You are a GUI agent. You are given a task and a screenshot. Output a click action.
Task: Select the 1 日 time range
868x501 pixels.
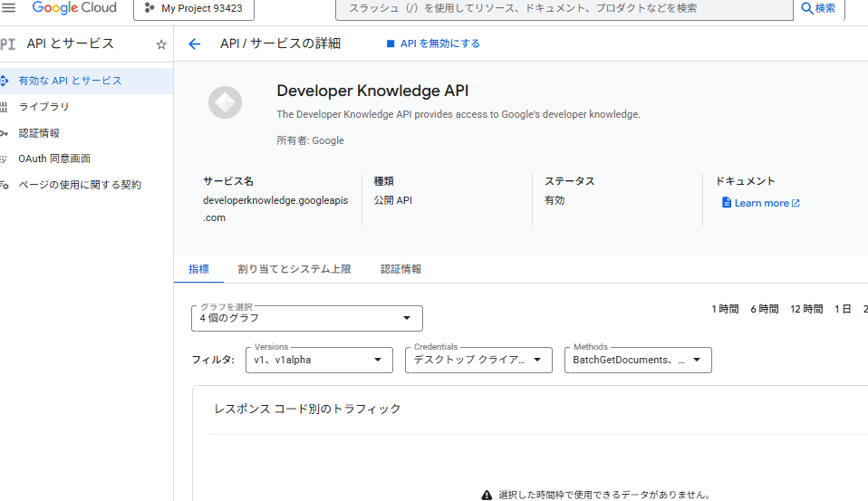(x=843, y=309)
